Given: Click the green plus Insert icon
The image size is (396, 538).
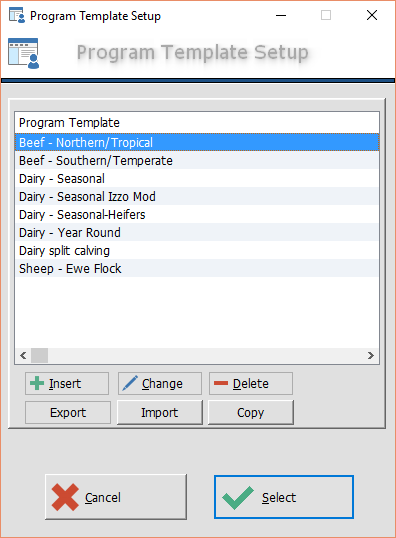Looking at the screenshot, I should 37,383.
